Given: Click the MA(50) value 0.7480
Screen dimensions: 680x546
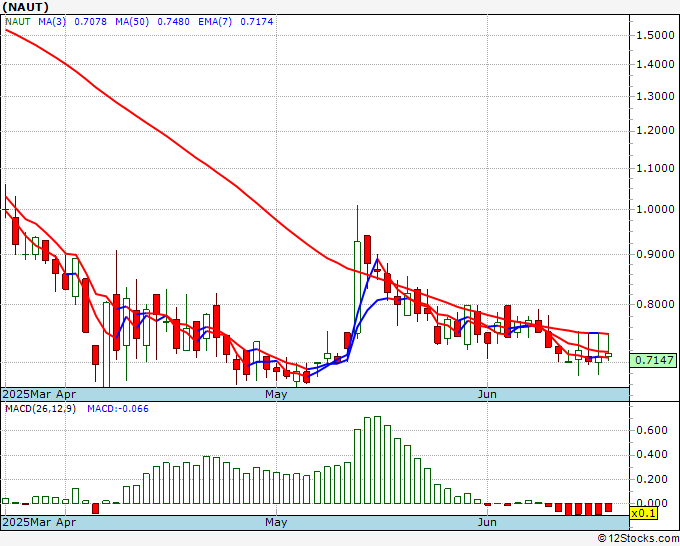Looking at the screenshot, I should [173, 22].
